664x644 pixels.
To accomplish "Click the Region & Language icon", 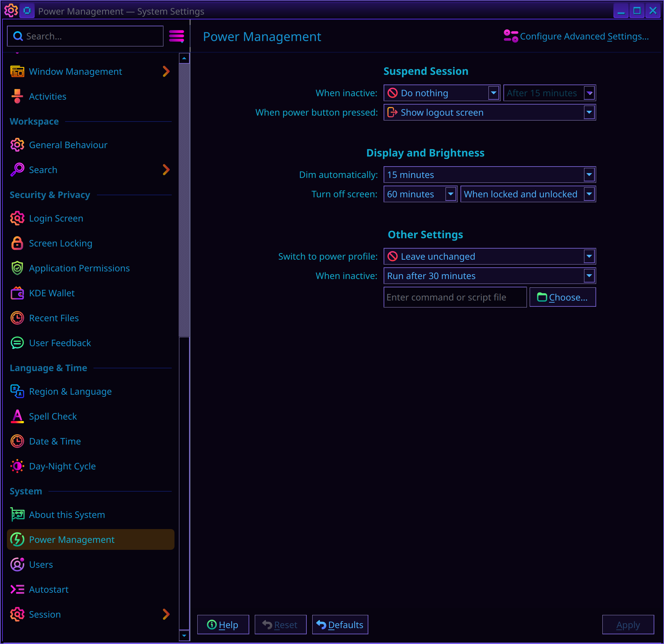I will pos(17,392).
